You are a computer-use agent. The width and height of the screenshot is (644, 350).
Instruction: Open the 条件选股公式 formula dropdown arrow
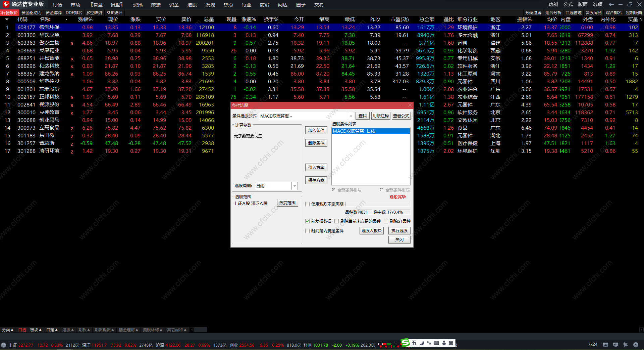(351, 116)
